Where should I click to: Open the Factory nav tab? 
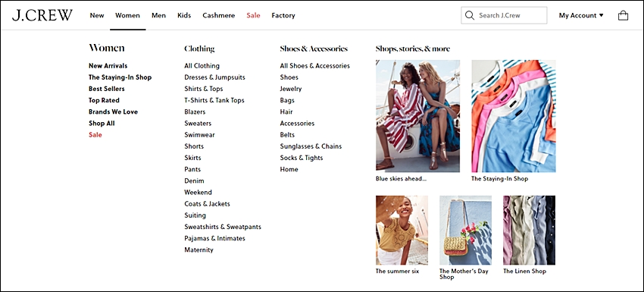(283, 16)
